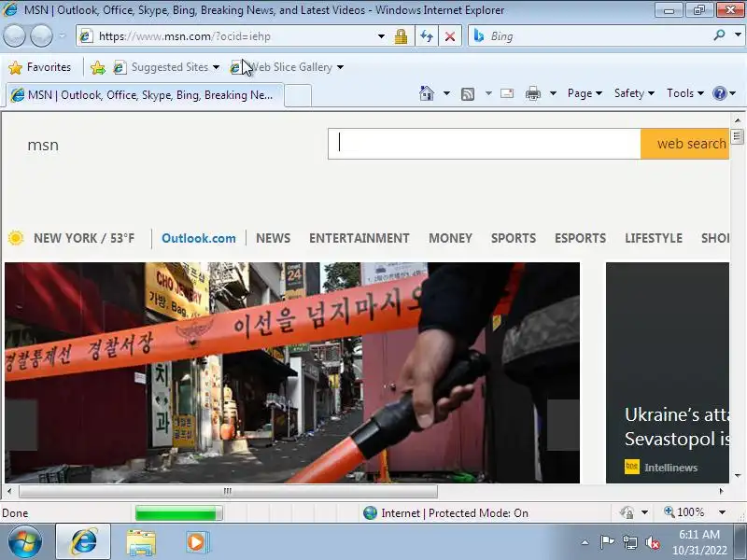Click the Read Mail icon
747x560 pixels.
pos(507,93)
